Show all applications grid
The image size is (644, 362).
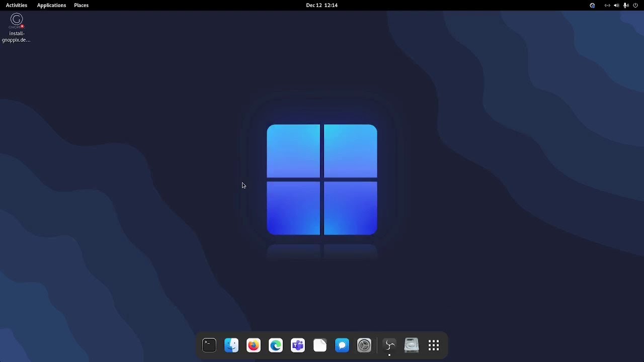click(434, 345)
